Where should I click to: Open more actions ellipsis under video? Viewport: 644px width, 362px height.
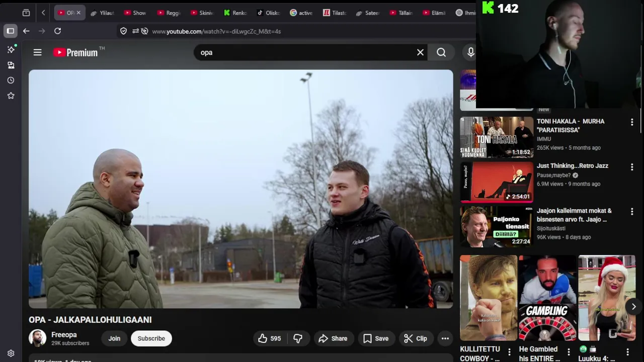[445, 338]
